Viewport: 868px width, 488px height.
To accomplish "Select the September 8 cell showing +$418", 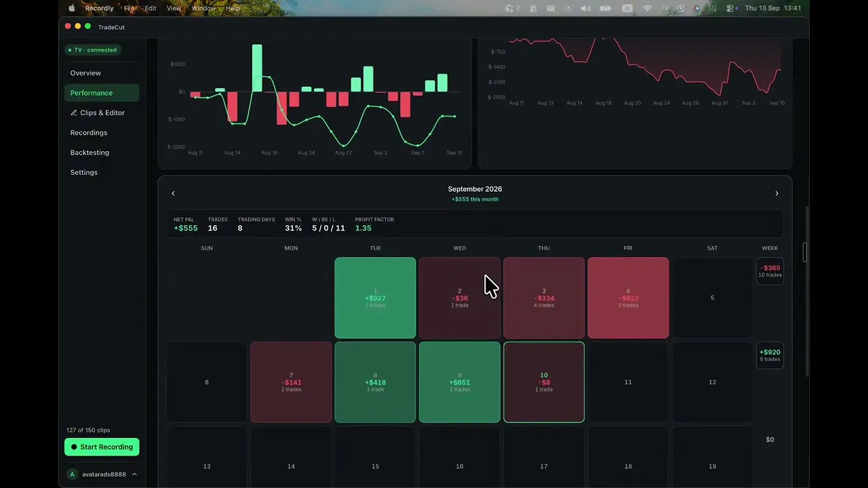I will pos(375,382).
